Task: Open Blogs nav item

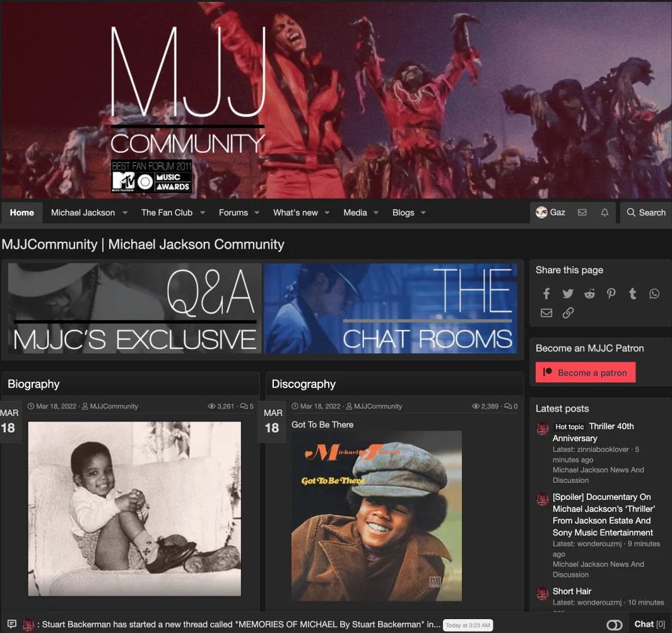Action: 403,213
